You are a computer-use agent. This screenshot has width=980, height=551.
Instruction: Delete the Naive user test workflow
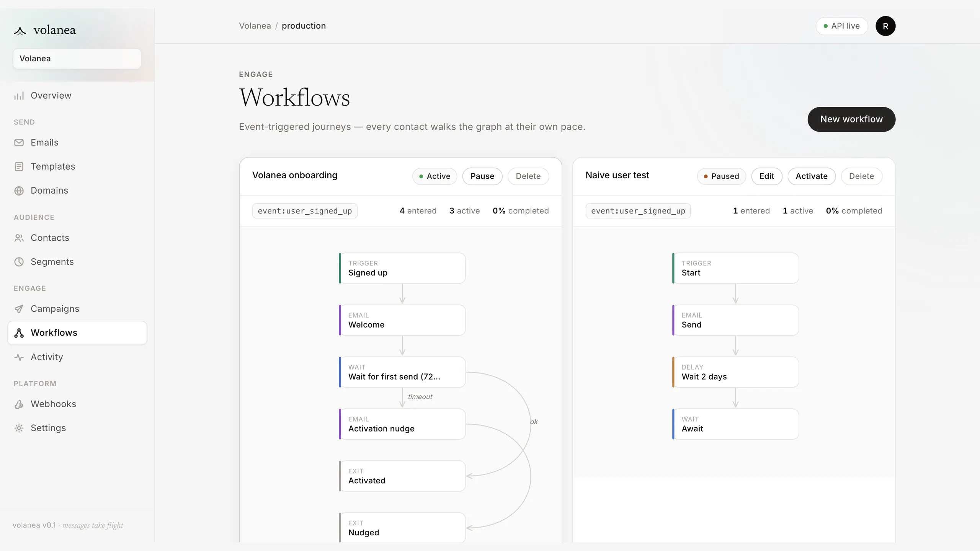point(861,176)
